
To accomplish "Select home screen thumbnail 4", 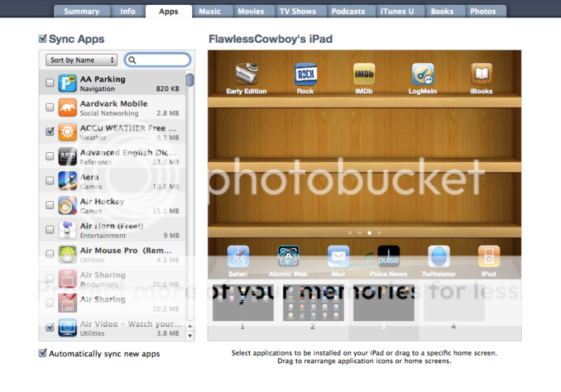I will point(454,304).
